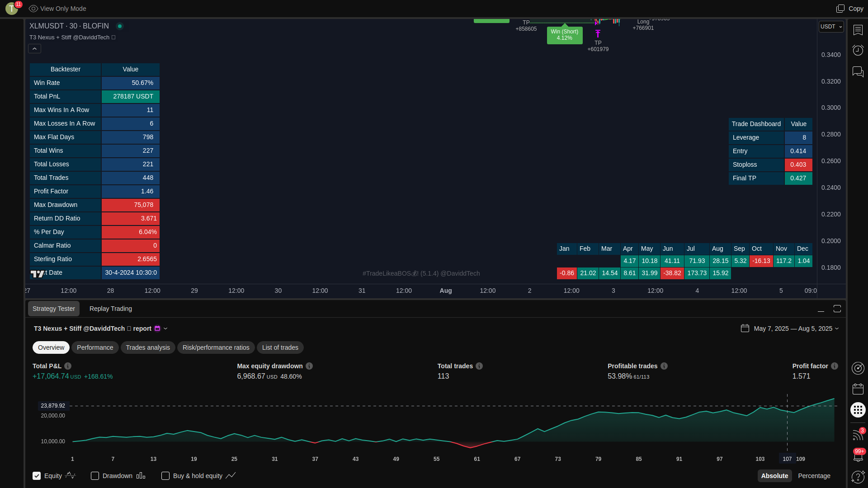The image size is (868, 488).
Task: Click the Win Rate value 50.67%
Action: tap(131, 83)
